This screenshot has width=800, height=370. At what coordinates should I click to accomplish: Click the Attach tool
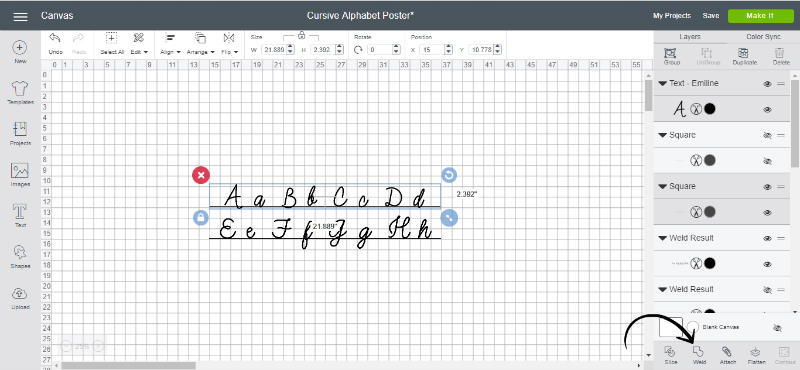click(728, 355)
